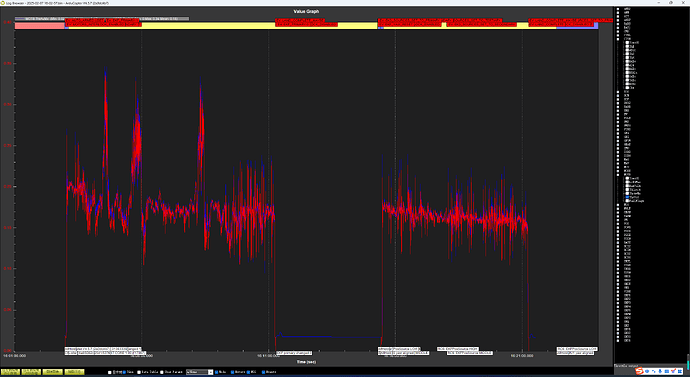This screenshot has width=690, height=377.
Task: Click the first yellow button in bottom toolbar
Action: pos(11,372)
